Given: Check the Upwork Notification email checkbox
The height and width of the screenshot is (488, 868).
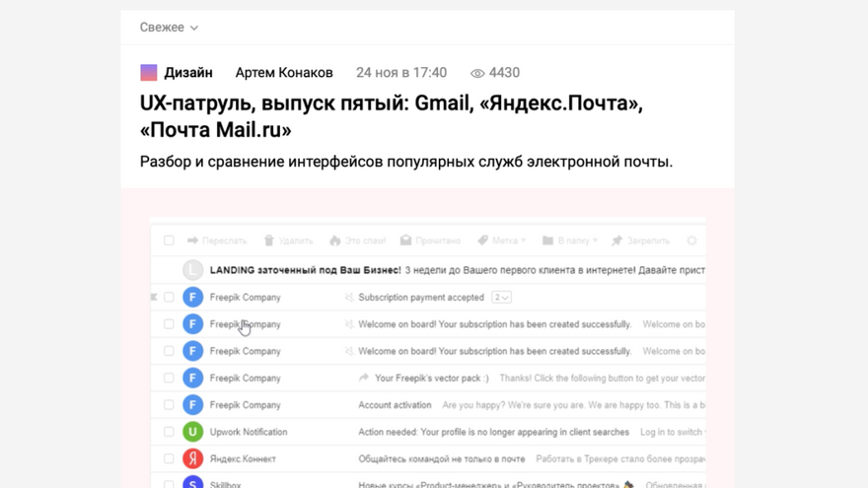Looking at the screenshot, I should [x=169, y=432].
